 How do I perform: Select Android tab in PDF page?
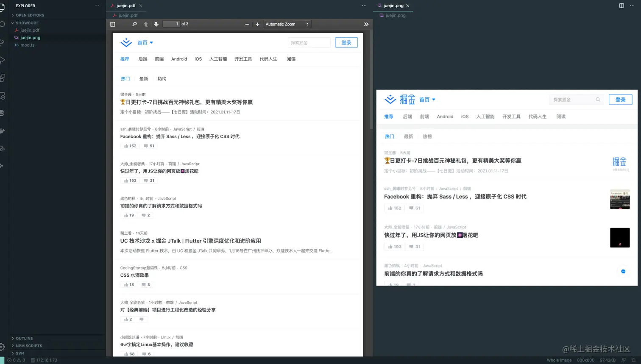[179, 59]
